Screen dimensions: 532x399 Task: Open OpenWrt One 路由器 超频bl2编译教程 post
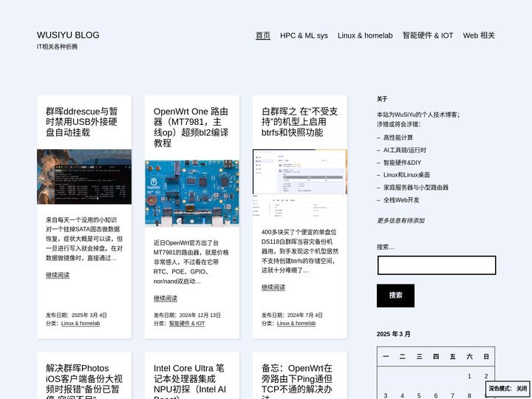coord(191,127)
